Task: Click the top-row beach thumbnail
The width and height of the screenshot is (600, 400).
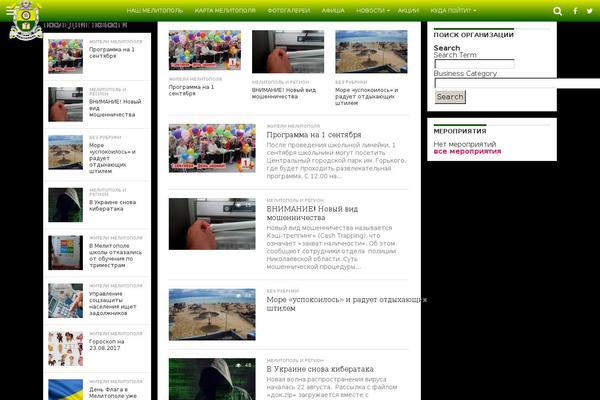Action: 371,52
